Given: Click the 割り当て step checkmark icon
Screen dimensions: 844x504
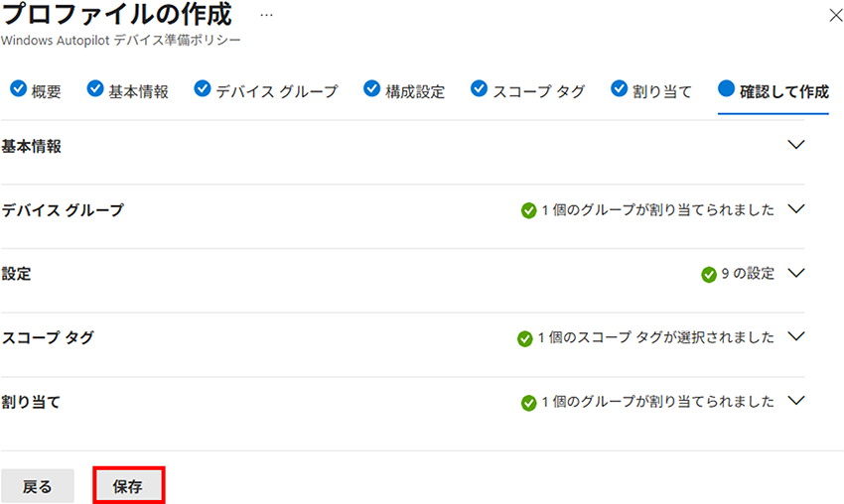Looking at the screenshot, I should click(x=619, y=88).
